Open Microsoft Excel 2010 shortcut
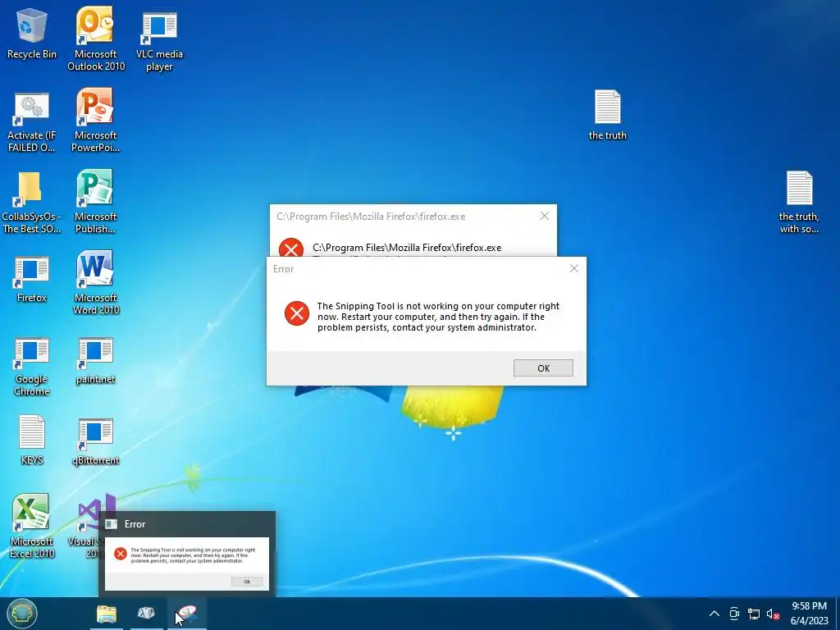840x630 pixels. [32, 526]
